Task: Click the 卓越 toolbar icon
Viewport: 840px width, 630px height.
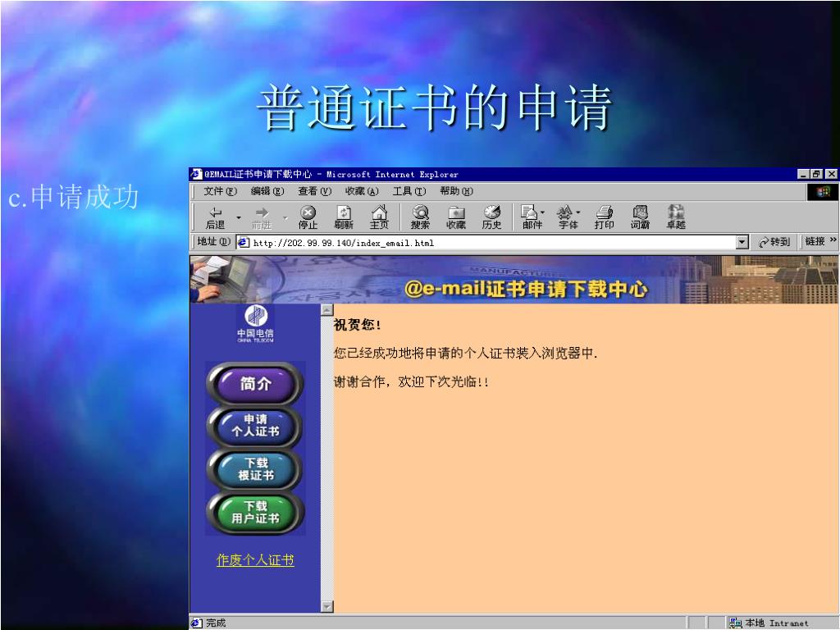Action: click(x=676, y=217)
